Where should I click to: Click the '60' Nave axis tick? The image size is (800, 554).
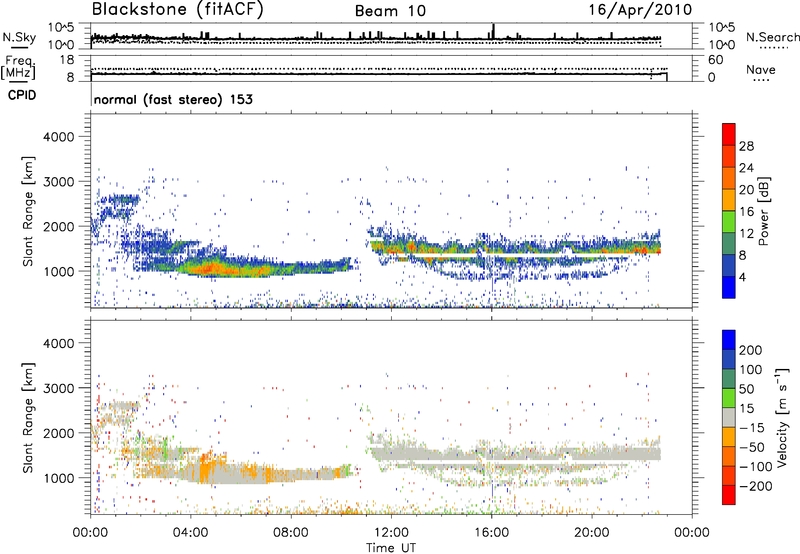(716, 60)
